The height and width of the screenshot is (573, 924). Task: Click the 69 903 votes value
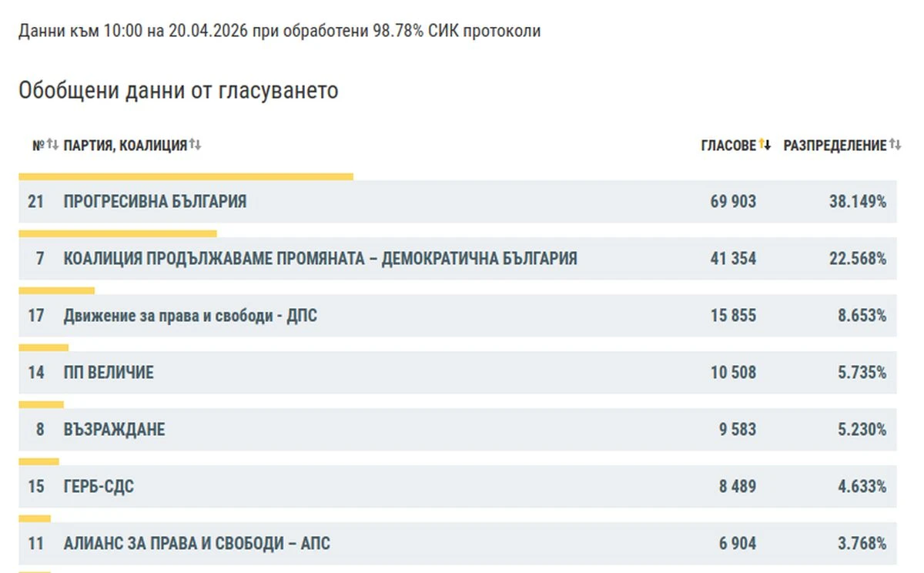(733, 202)
